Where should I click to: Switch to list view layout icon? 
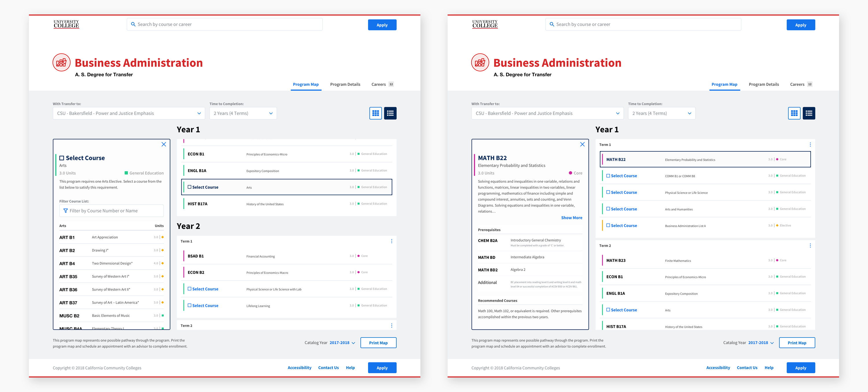[x=391, y=113]
